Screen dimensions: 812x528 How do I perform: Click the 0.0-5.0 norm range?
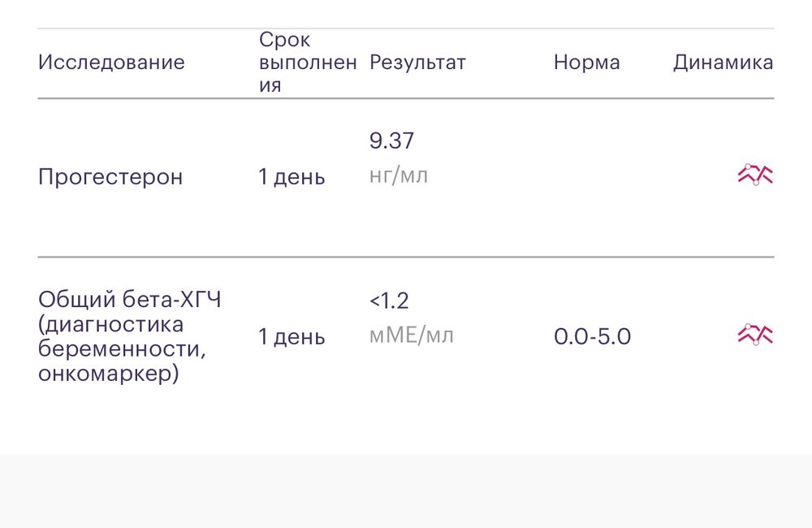593,335
